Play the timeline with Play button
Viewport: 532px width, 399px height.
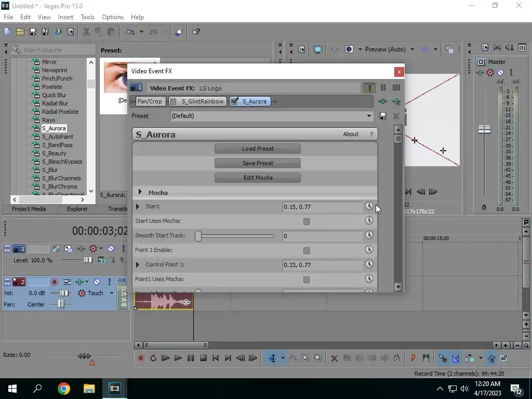click(x=178, y=358)
